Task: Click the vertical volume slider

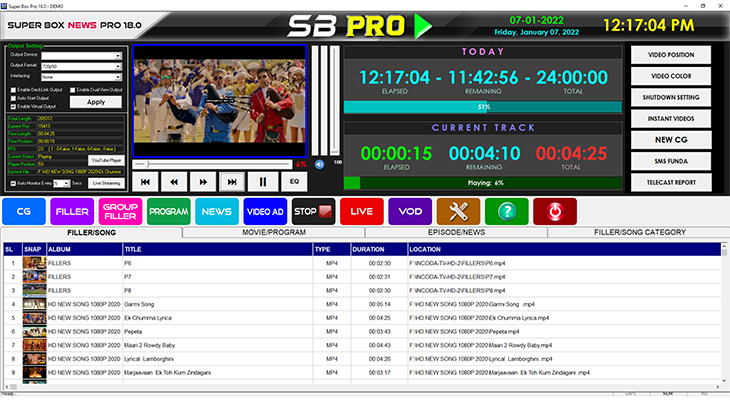Action: coord(335,100)
